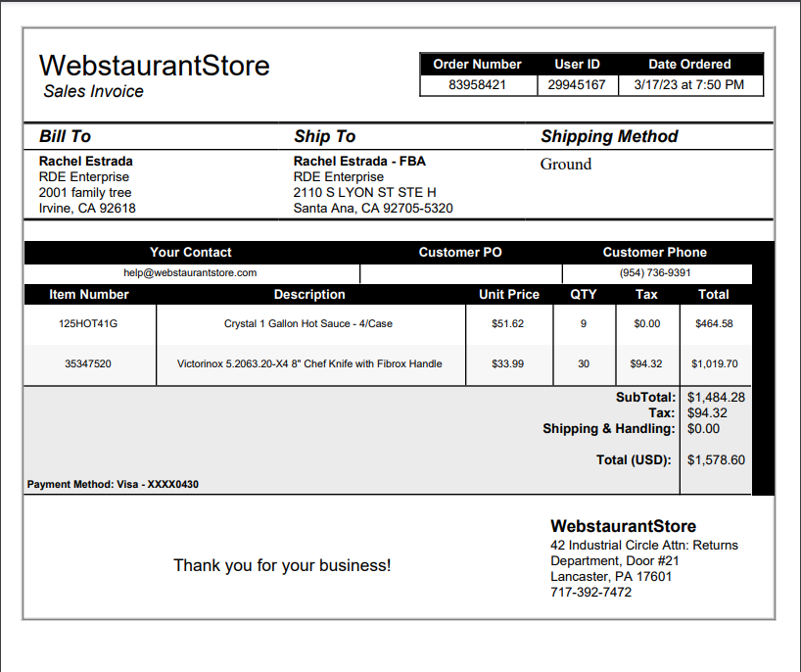Click the 'QTY' column header
Screen dimensions: 801x672
tap(584, 295)
